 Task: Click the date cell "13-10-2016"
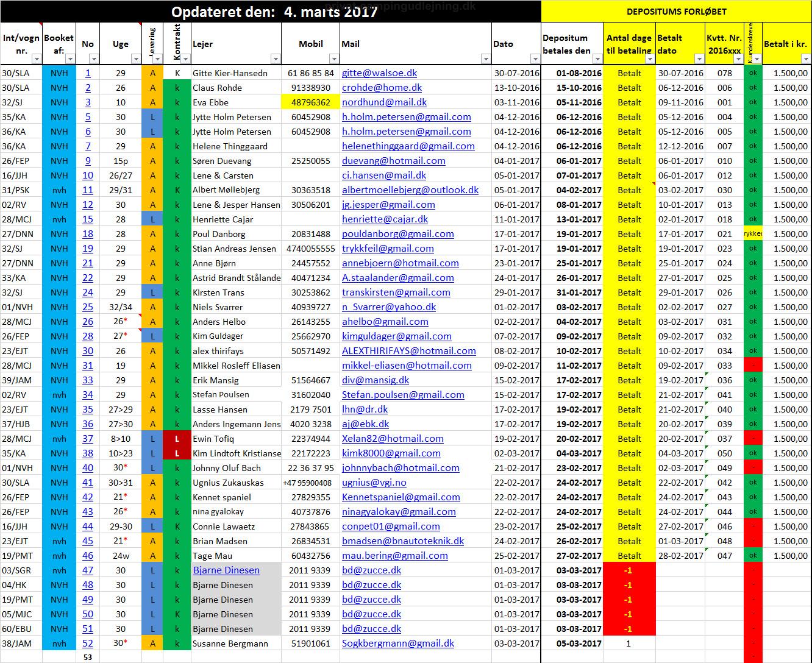point(517,88)
